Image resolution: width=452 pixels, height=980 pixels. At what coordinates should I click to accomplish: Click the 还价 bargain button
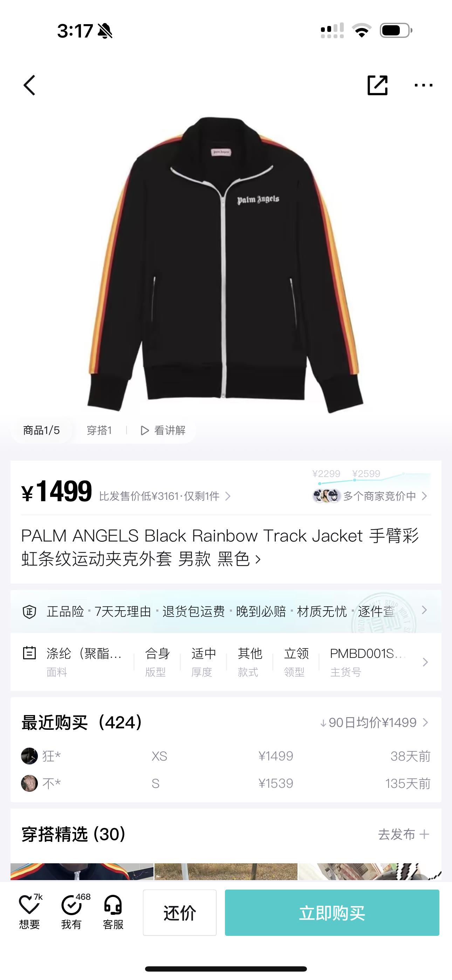point(180,913)
